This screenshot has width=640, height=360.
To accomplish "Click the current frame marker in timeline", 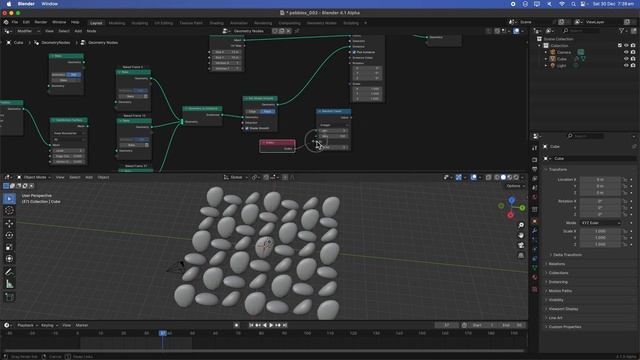I will tap(162, 333).
